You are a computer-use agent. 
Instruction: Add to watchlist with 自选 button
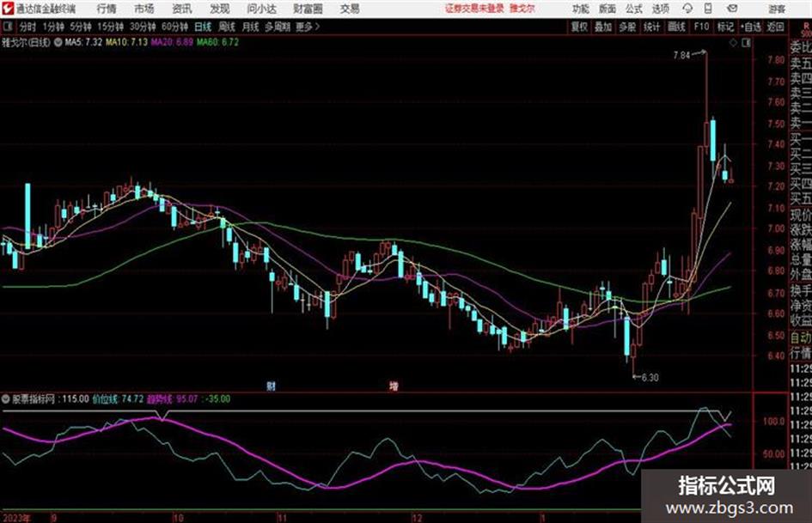750,27
